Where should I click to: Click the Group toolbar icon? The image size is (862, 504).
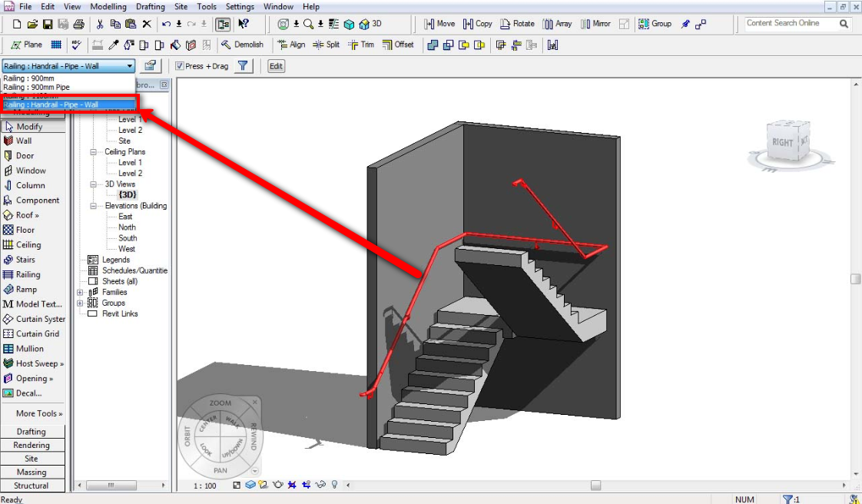(x=655, y=24)
